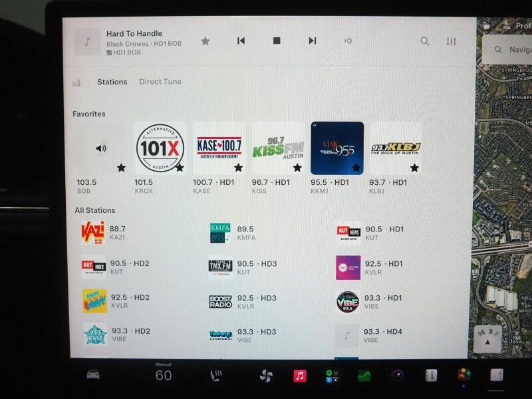Image resolution: width=532 pixels, height=399 pixels.
Task: Click the Hard To Handle song title
Action: click(x=134, y=34)
